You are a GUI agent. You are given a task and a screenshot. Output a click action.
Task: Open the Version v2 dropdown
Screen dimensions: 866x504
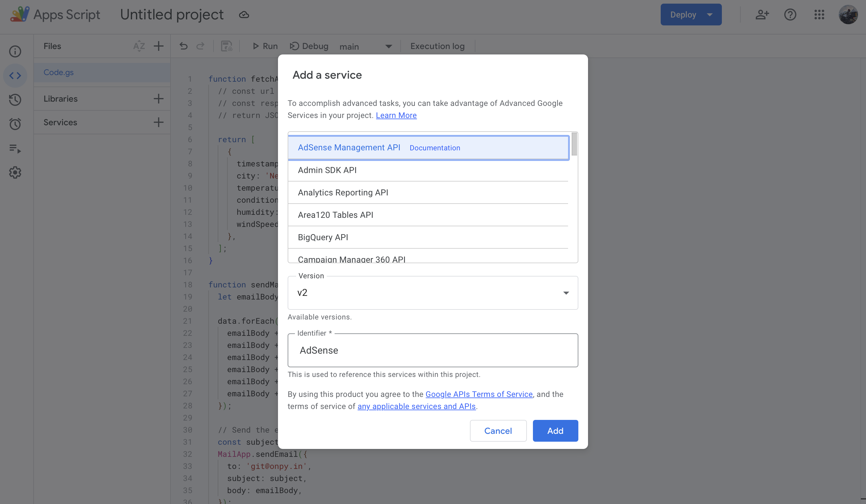coord(433,293)
